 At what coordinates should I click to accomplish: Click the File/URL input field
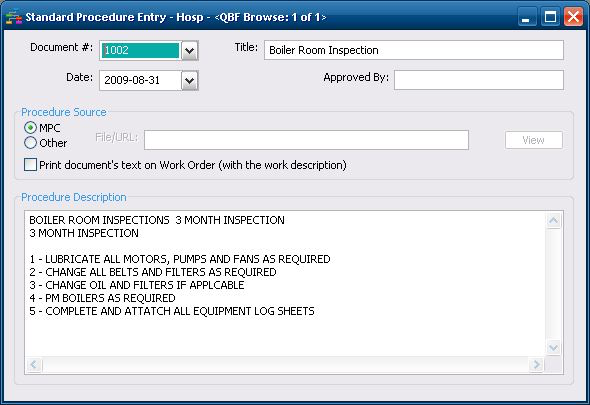[306, 140]
